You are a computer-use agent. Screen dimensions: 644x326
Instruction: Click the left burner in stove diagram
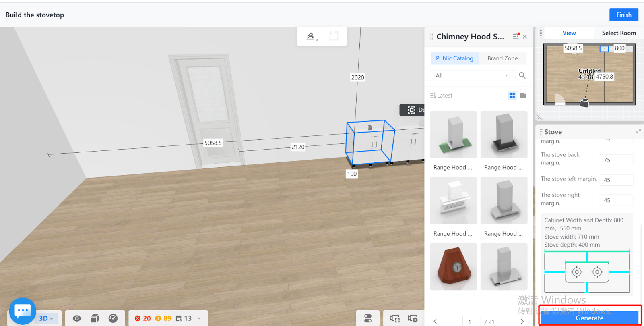click(577, 272)
